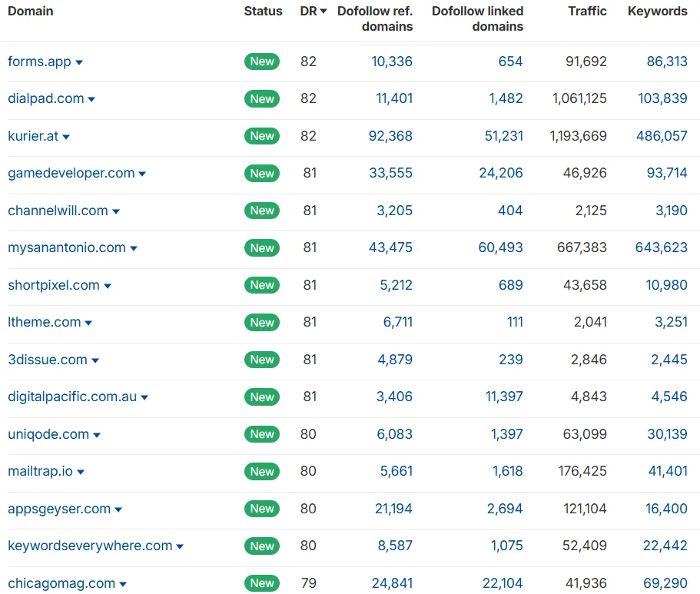Open appsgeyser.com's 16,400 keywords
Screen dimensions: 700x594
[666, 509]
